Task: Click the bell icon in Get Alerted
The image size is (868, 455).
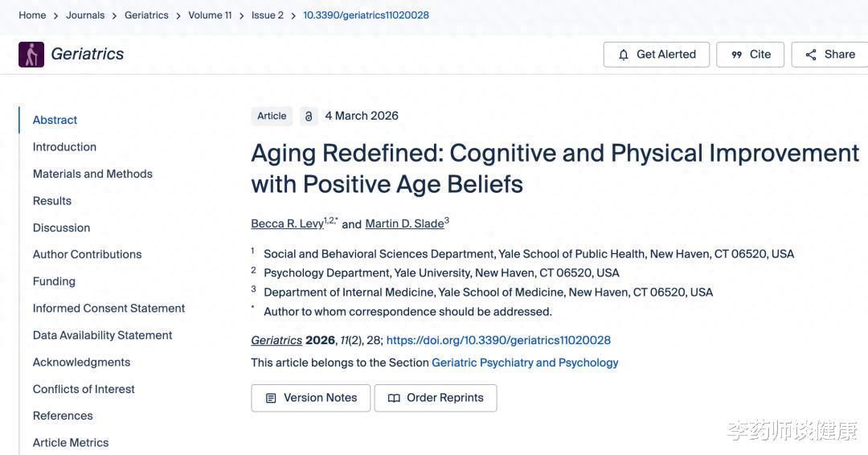Action: click(x=624, y=55)
